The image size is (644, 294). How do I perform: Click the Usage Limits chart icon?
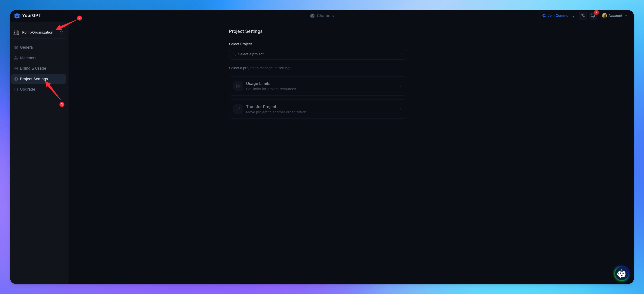click(238, 86)
